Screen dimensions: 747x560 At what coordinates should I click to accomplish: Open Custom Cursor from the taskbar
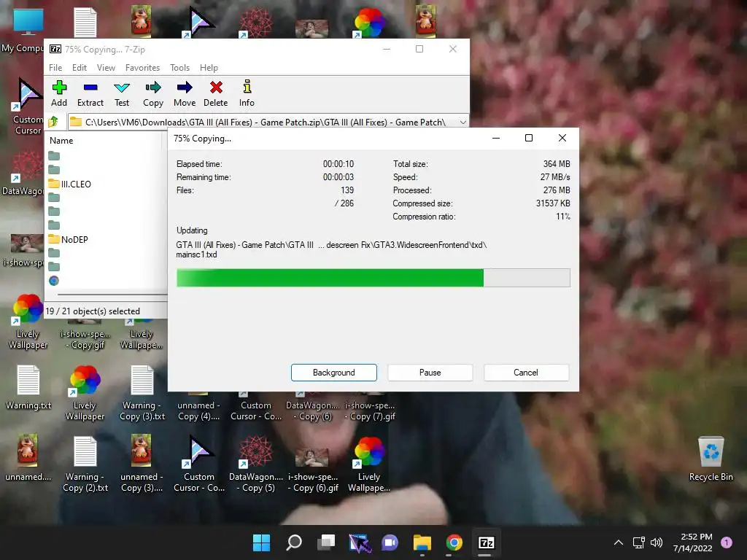pyautogui.click(x=359, y=542)
